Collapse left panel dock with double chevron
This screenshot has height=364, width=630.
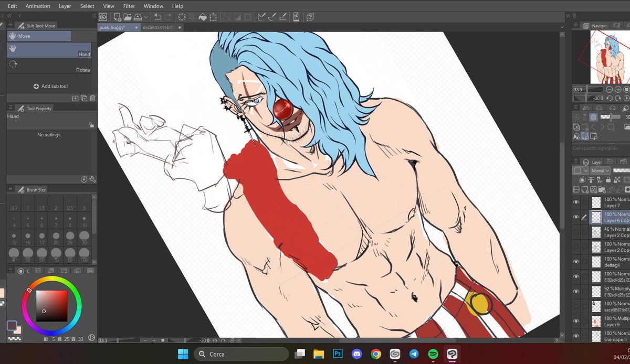click(x=8, y=16)
